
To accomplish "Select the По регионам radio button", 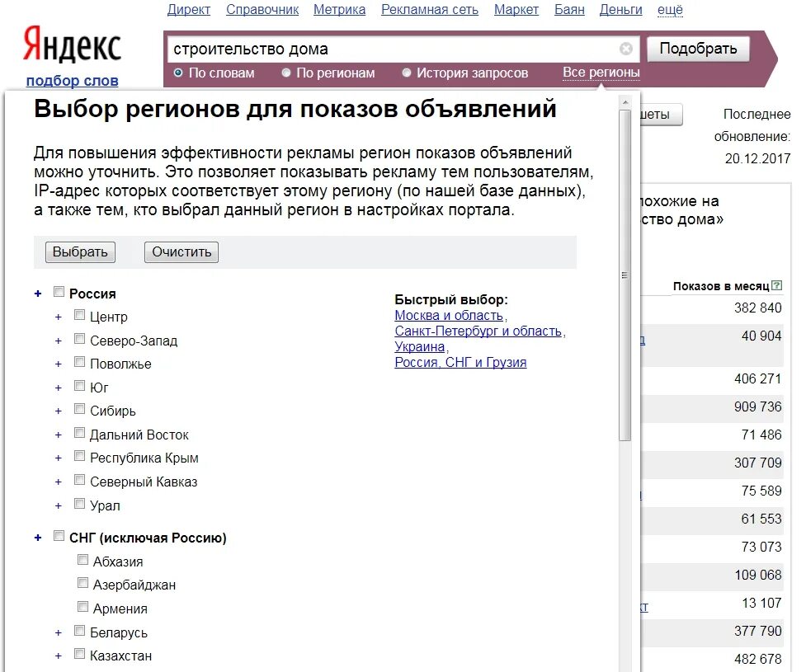I will pyautogui.click(x=286, y=73).
